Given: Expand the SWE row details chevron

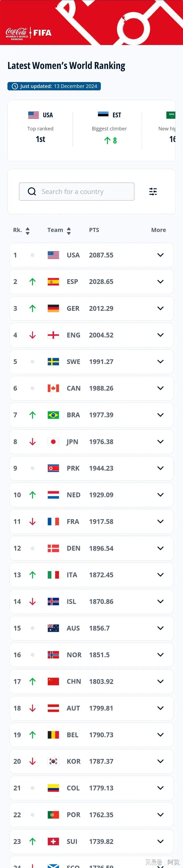Looking at the screenshot, I should (161, 362).
